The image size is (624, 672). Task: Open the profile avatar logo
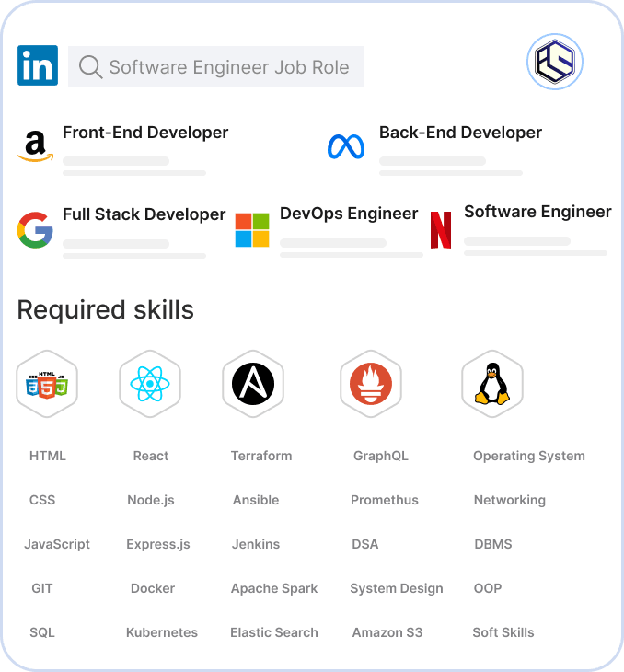click(x=555, y=62)
